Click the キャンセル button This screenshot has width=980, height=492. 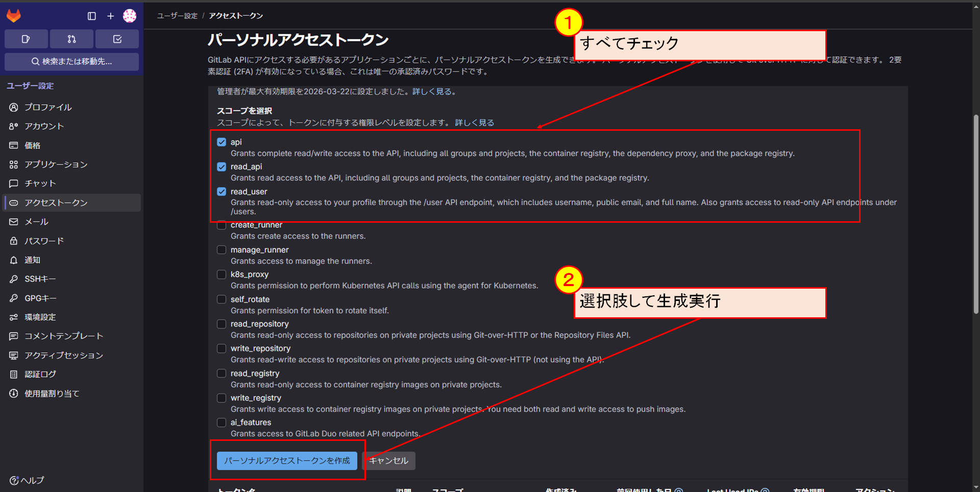click(x=389, y=461)
